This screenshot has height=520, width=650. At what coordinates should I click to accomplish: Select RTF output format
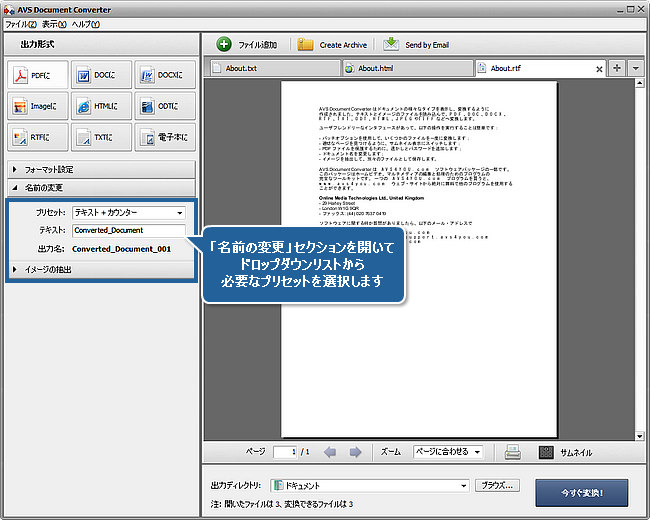38,137
